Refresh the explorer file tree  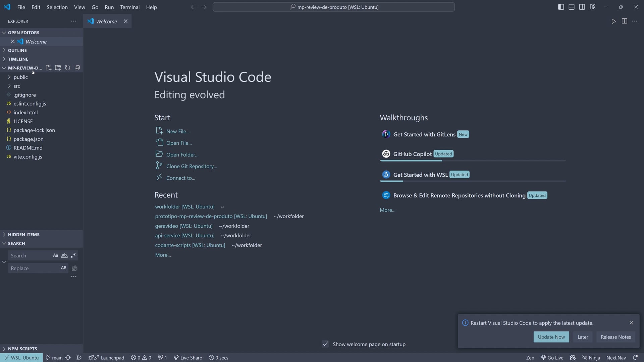click(67, 68)
